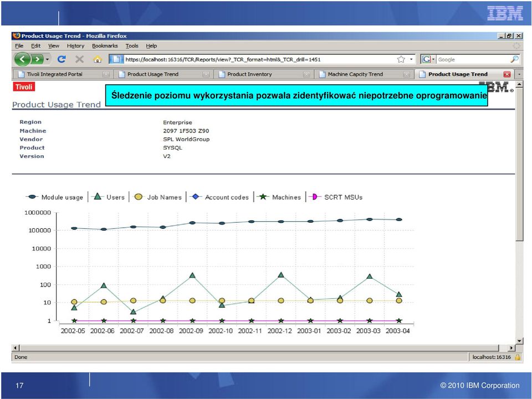Screen dimensions: 532x399
Task: Select the 'SPL WorldGroup' vendor value
Action: click(186, 139)
